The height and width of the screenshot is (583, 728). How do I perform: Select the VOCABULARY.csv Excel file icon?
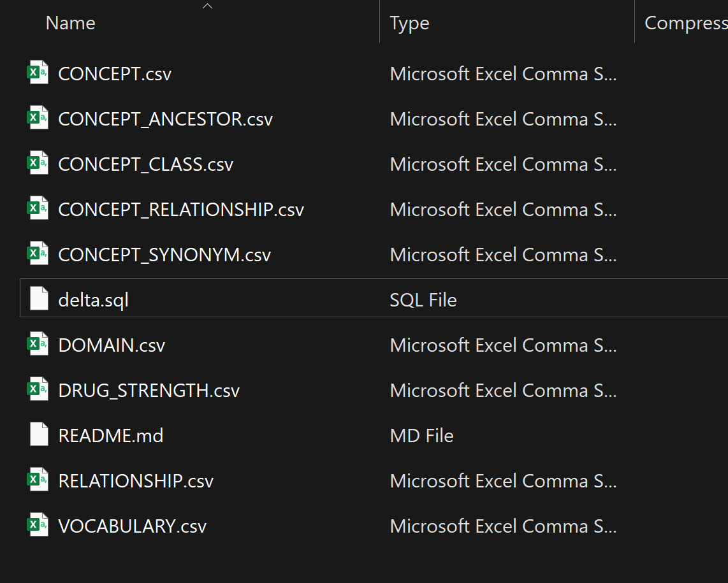point(38,524)
